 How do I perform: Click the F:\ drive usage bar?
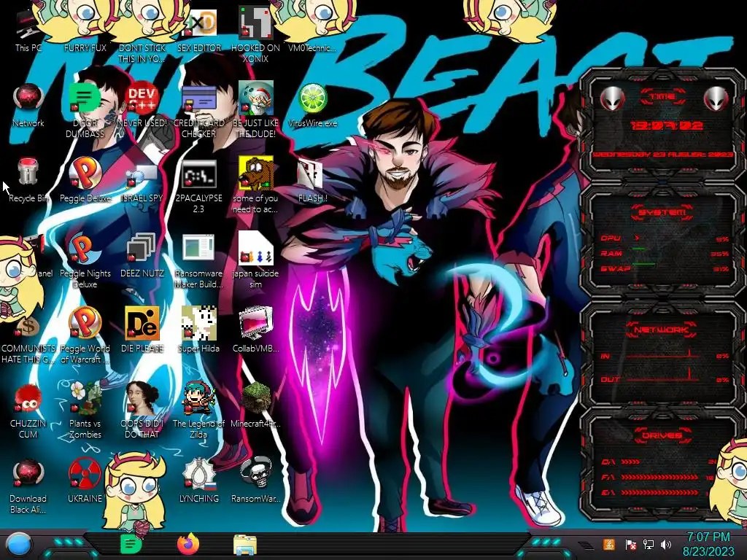pos(659,477)
